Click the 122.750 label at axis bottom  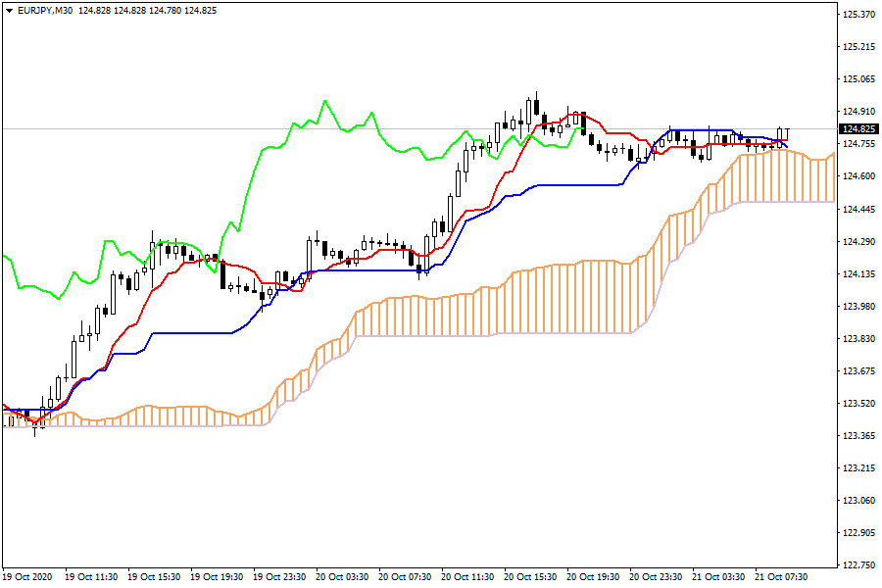coord(858,564)
